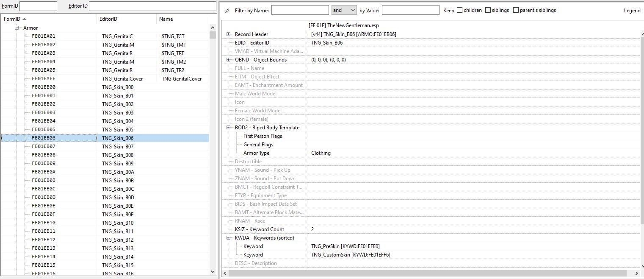Enable the Keep children checkbox
This screenshot has height=279, width=644.
click(459, 10)
